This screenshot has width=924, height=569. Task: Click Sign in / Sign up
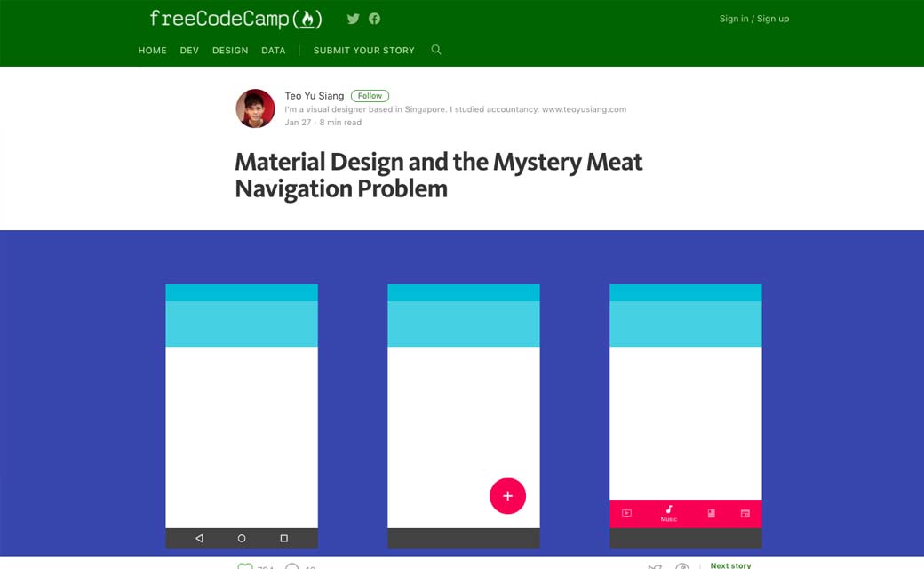(x=753, y=19)
